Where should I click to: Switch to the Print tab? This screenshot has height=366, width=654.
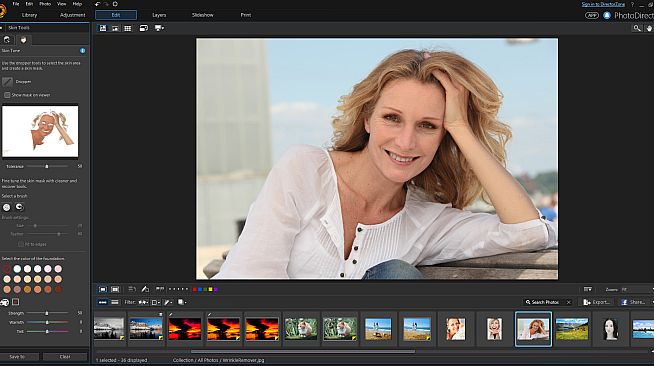(x=246, y=15)
